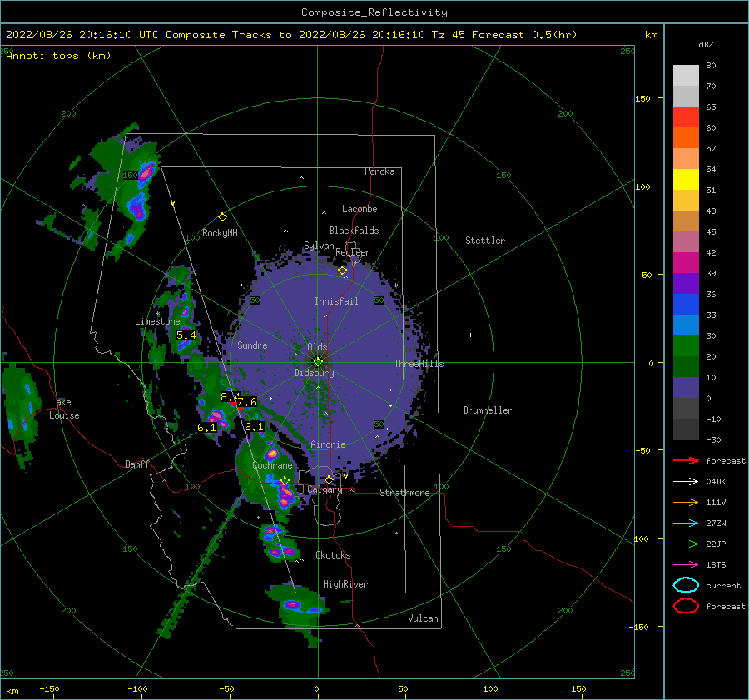Click the Airdrie city label
Screen dimensions: 749x700
(x=328, y=444)
